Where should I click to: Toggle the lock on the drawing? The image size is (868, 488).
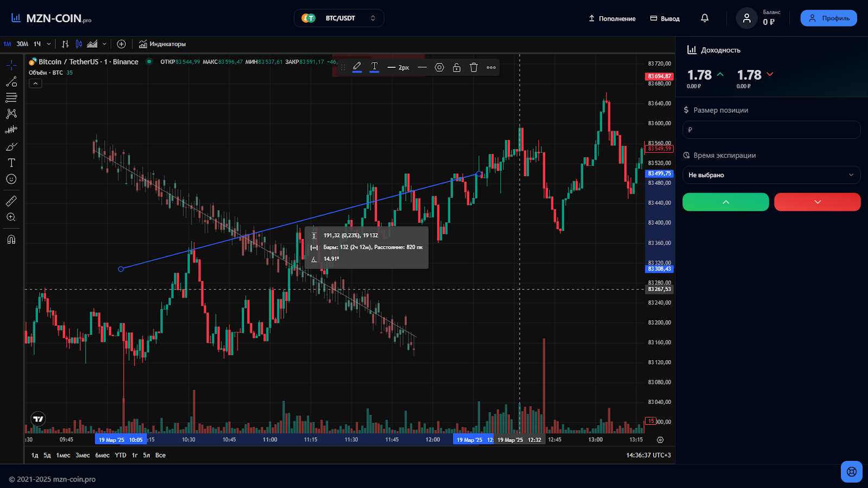[457, 67]
